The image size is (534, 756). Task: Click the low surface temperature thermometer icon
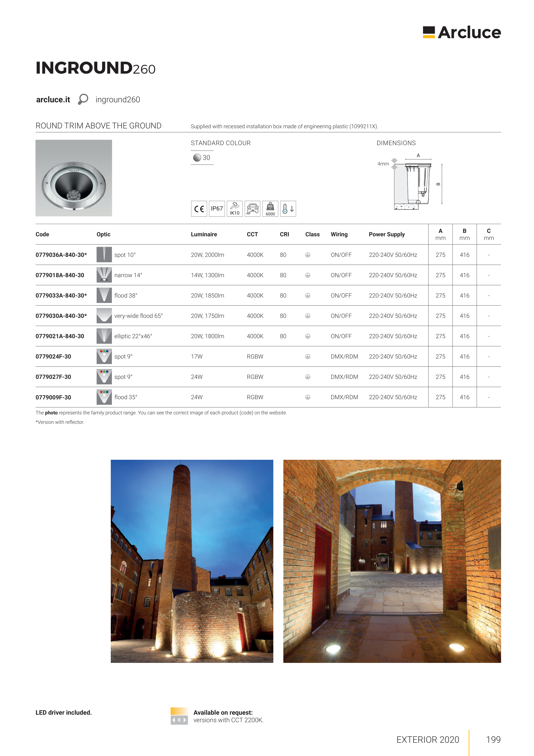coord(288,209)
